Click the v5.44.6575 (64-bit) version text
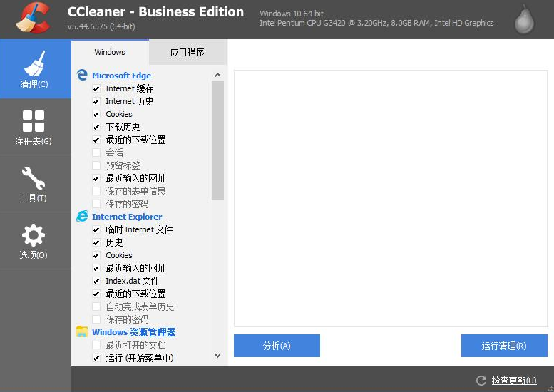The width and height of the screenshot is (554, 392). click(101, 26)
